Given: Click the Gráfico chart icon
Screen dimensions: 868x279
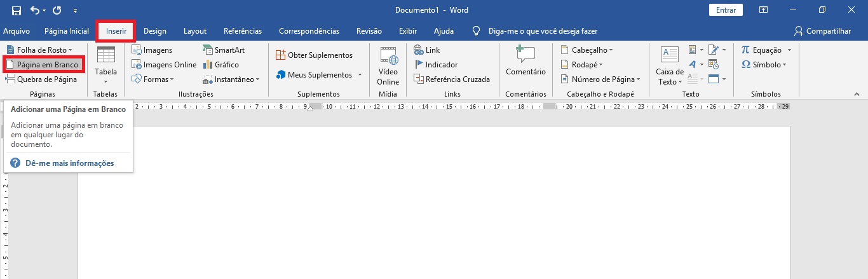Looking at the screenshot, I should tap(220, 65).
